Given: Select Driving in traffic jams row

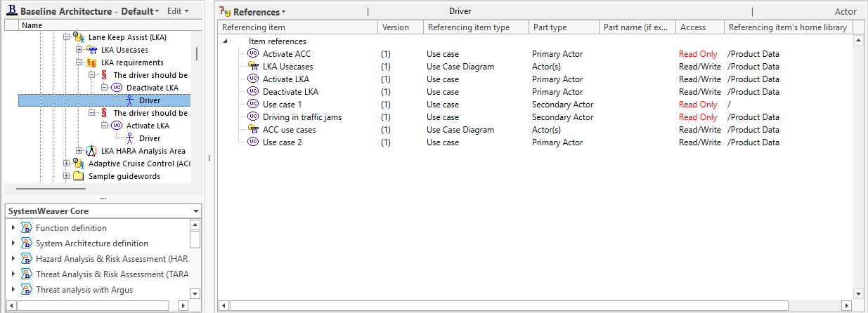Looking at the screenshot, I should pos(538,117).
